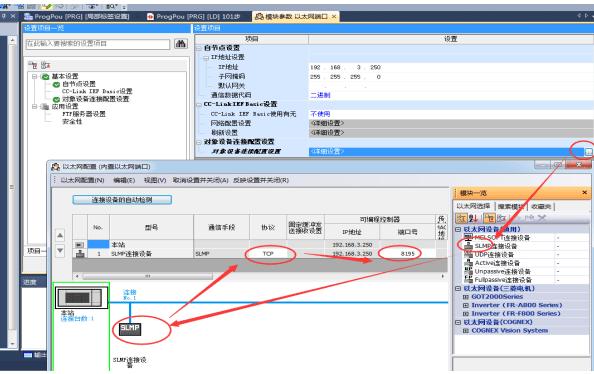Screen dimensions: 594x374
Task: Open the 以太网配置(N) menu
Action: 82,180
